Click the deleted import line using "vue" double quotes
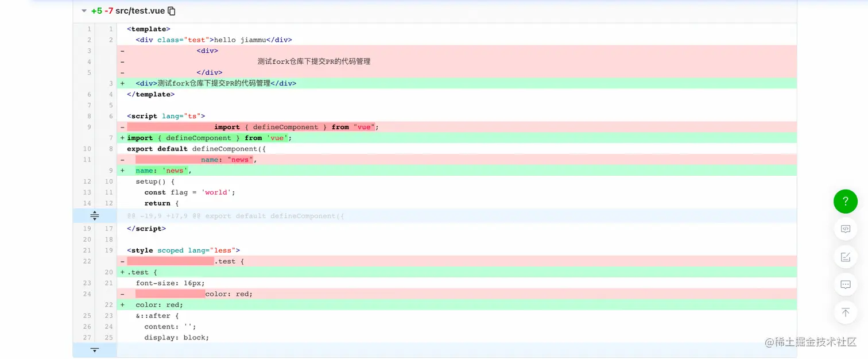The width and height of the screenshot is (868, 359). [456, 127]
